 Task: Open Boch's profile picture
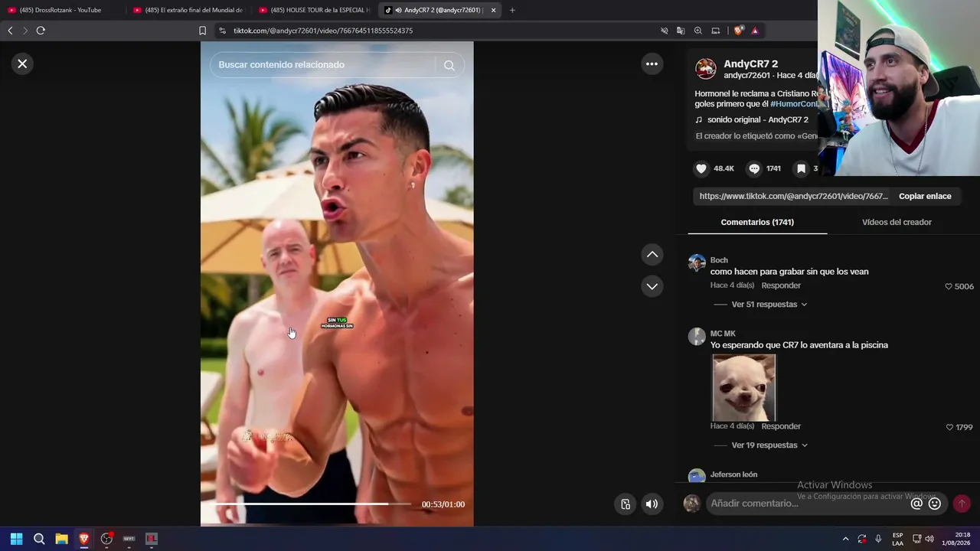coord(697,263)
